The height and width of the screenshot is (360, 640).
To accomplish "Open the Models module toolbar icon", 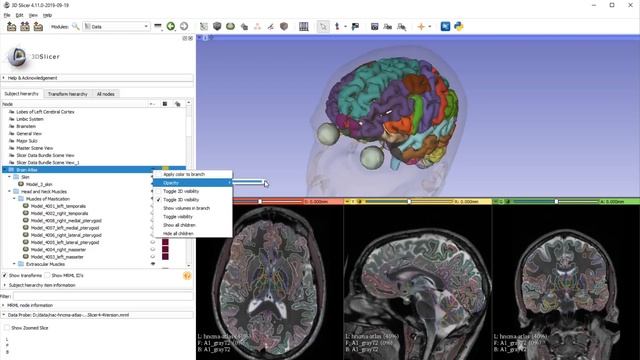I will [230, 27].
